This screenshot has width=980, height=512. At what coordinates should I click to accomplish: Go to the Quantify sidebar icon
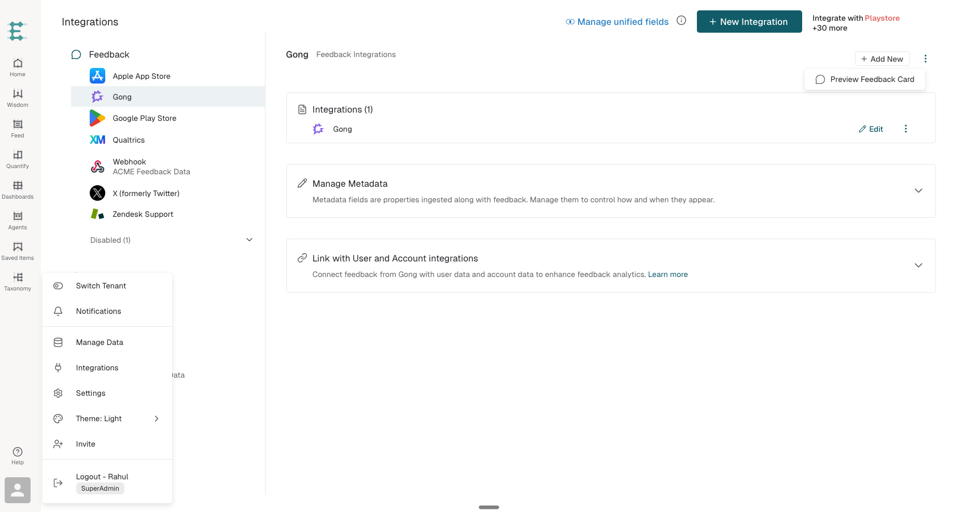18,159
